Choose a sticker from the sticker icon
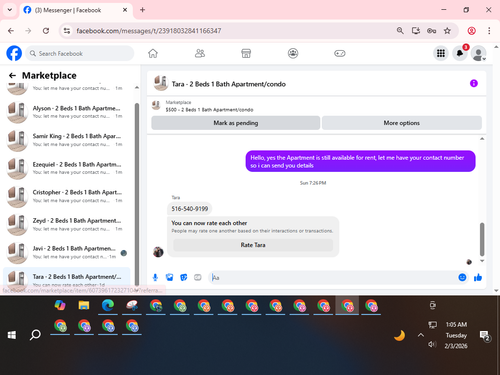 click(184, 277)
